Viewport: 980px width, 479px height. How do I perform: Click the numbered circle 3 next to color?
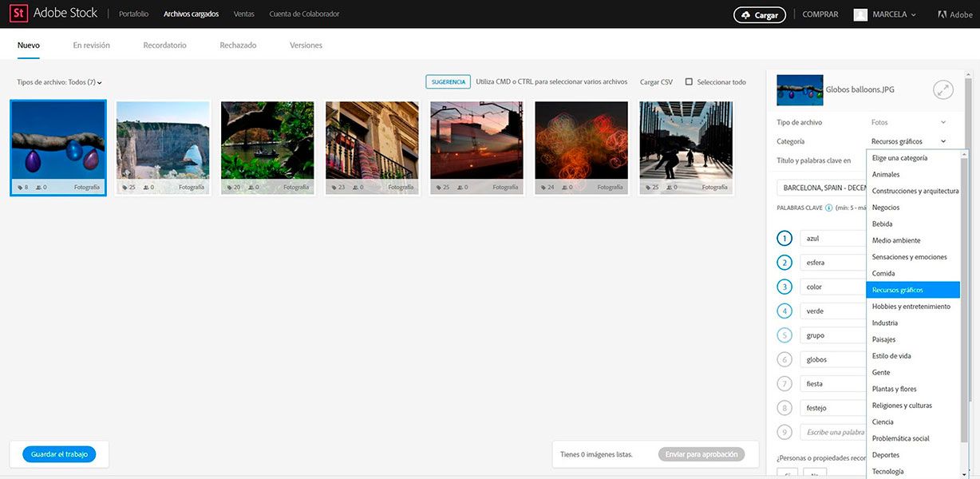click(x=785, y=287)
